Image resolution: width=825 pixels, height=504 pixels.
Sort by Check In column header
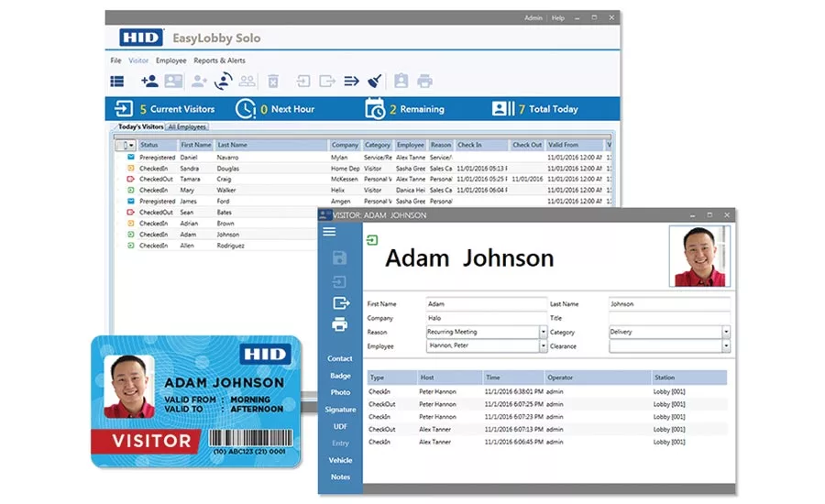[x=482, y=145]
